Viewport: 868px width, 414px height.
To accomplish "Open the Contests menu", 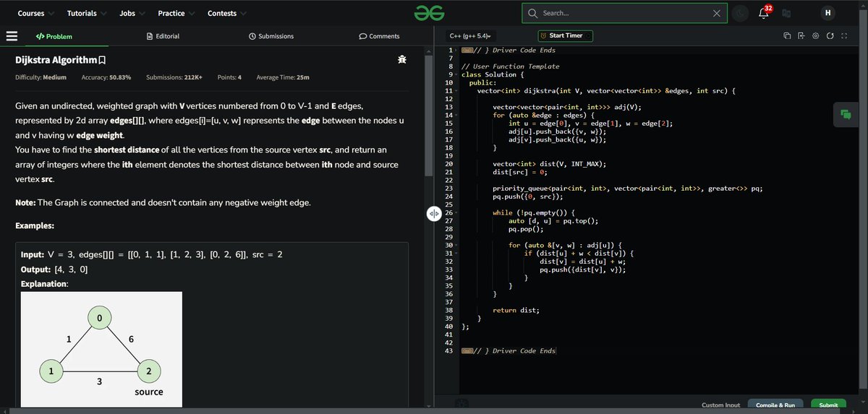I will (x=226, y=13).
